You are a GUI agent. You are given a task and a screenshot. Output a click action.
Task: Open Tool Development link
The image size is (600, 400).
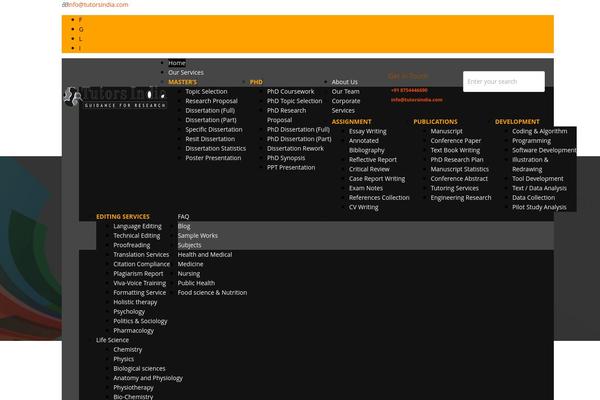pos(538,179)
